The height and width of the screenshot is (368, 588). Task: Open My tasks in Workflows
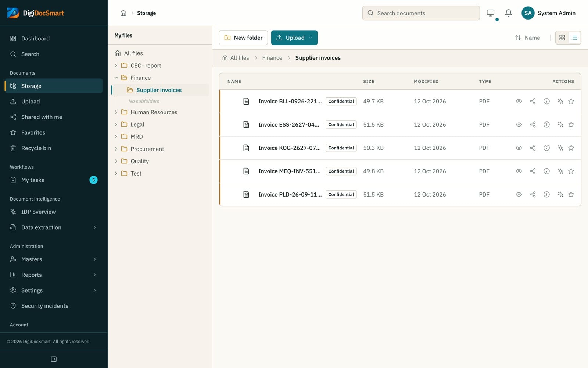[54, 180]
